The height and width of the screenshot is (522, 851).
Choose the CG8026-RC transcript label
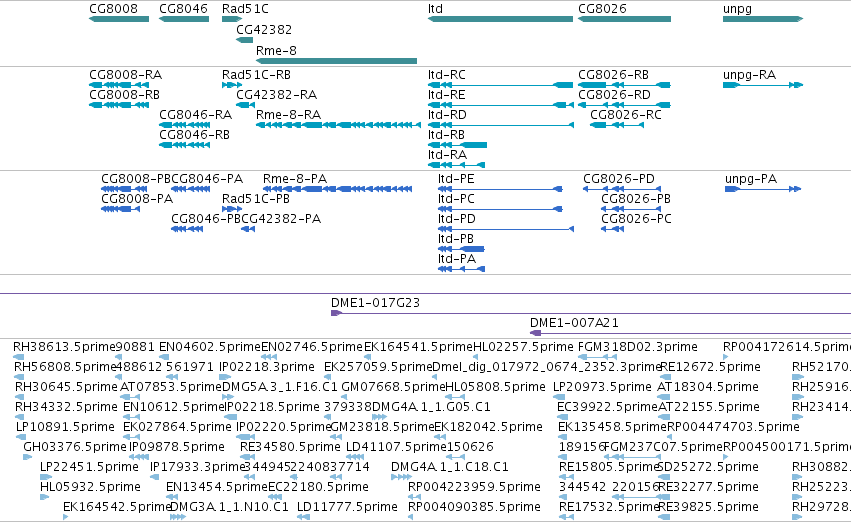click(626, 114)
